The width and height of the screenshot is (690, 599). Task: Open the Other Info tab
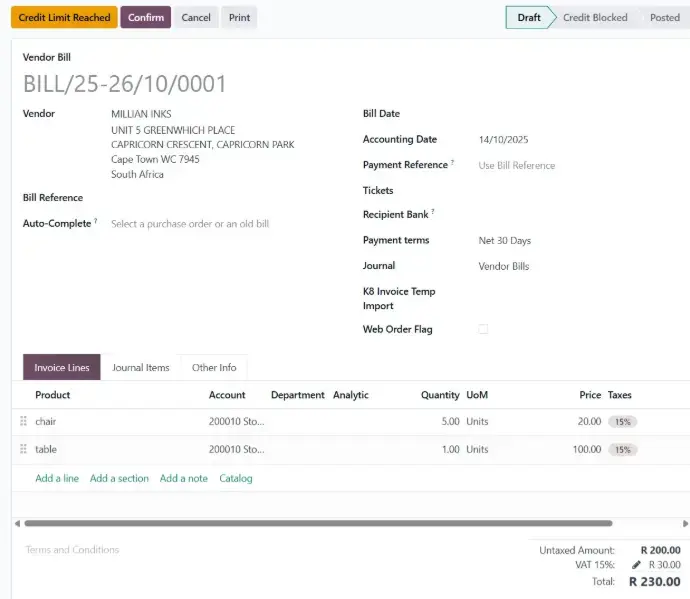click(x=214, y=368)
